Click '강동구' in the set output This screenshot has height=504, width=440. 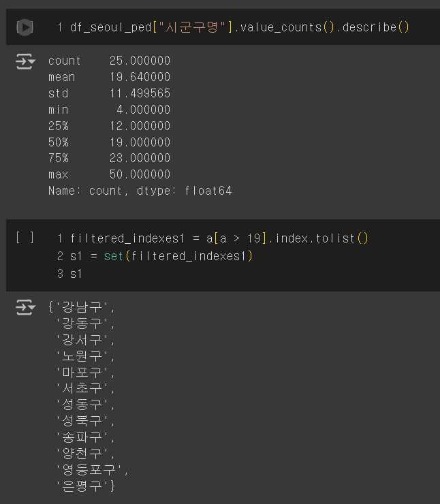(x=82, y=324)
